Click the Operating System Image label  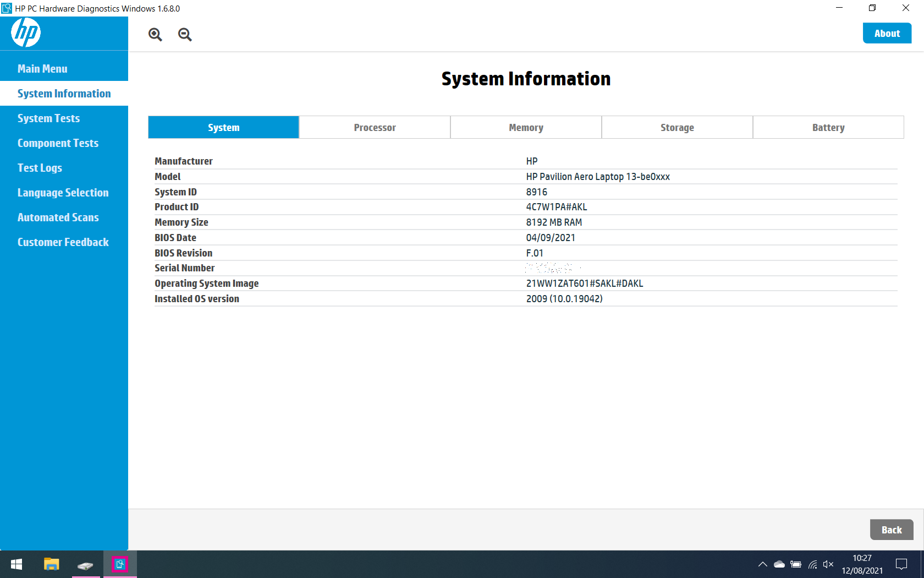click(x=206, y=283)
